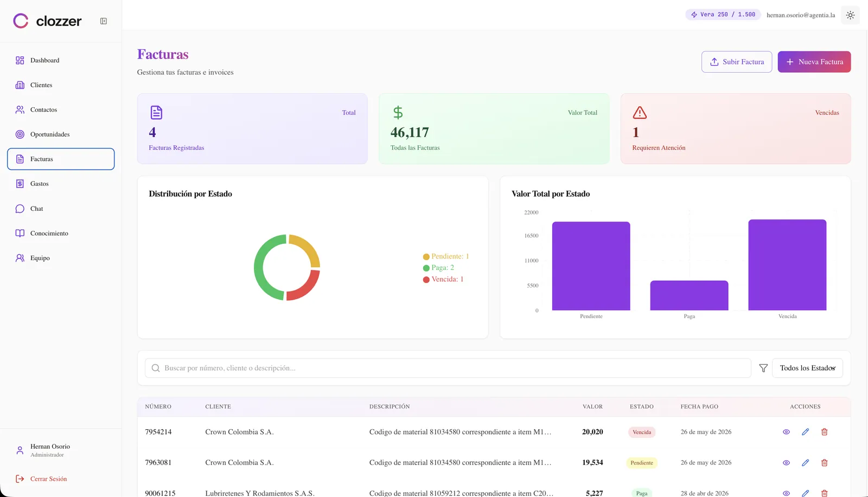Open the Dashboard menu item
The image size is (868, 497).
[x=61, y=60]
